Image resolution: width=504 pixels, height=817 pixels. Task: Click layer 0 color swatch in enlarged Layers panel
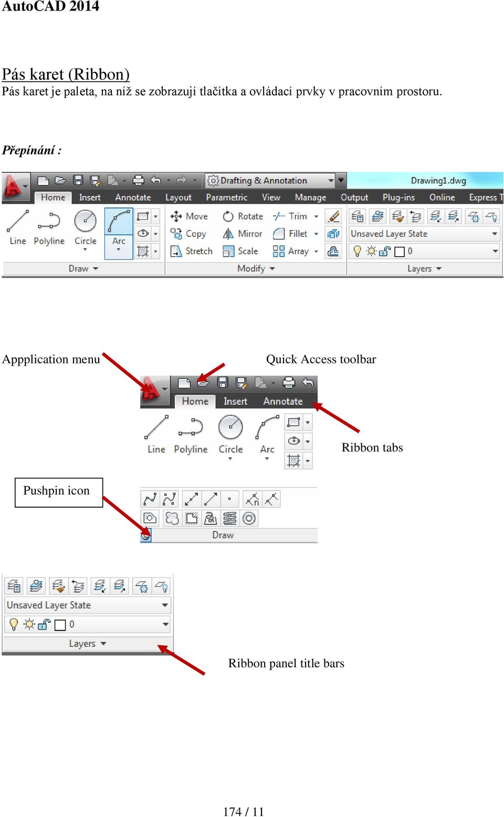pyautogui.click(x=60, y=625)
